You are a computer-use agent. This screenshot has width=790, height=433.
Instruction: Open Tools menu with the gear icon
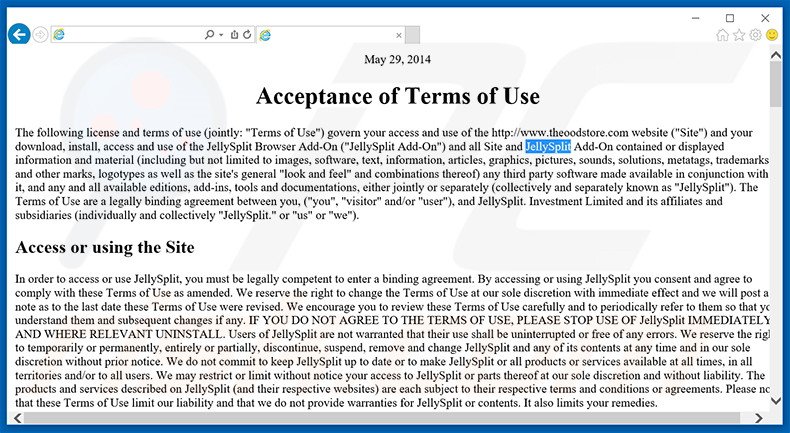[755, 35]
